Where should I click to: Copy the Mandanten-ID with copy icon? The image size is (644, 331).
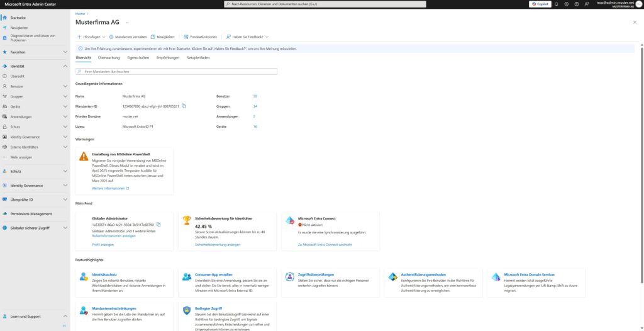coord(184,106)
